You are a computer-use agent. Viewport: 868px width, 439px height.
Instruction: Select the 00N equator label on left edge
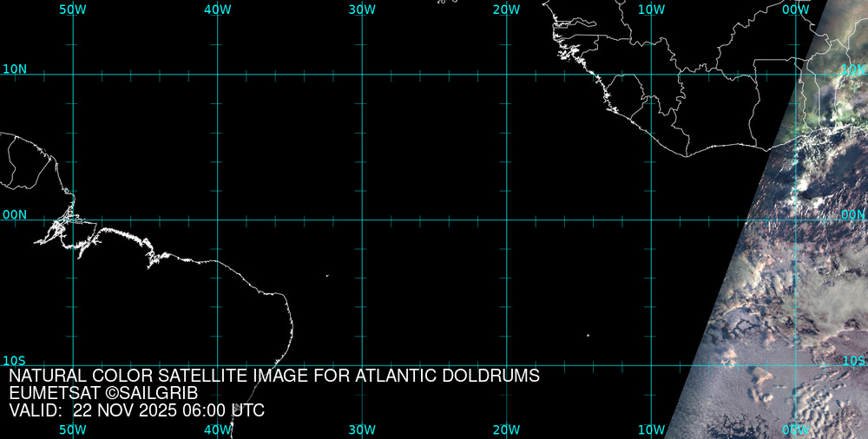[15, 214]
